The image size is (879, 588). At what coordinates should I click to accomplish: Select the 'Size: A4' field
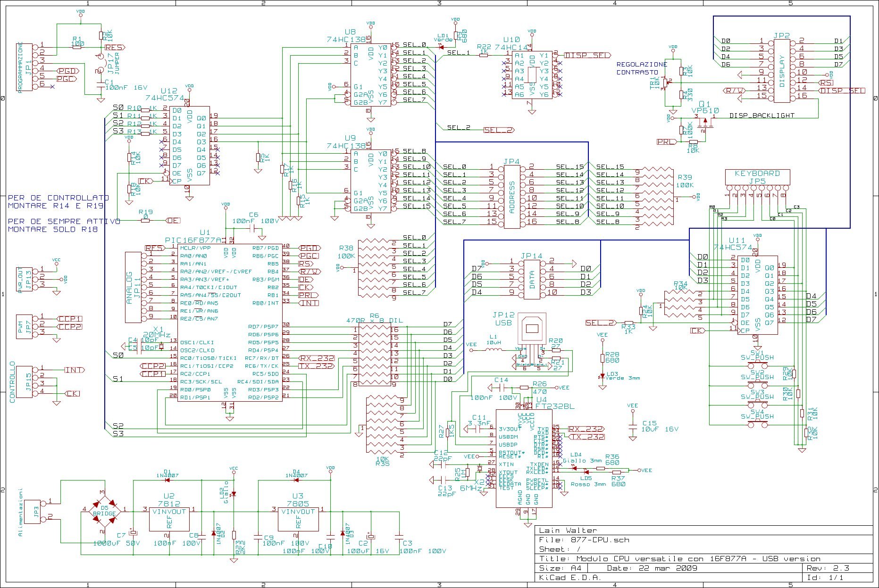coord(561,568)
